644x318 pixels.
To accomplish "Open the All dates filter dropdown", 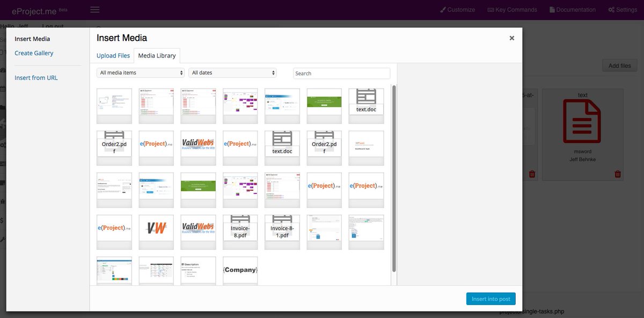I will 232,73.
